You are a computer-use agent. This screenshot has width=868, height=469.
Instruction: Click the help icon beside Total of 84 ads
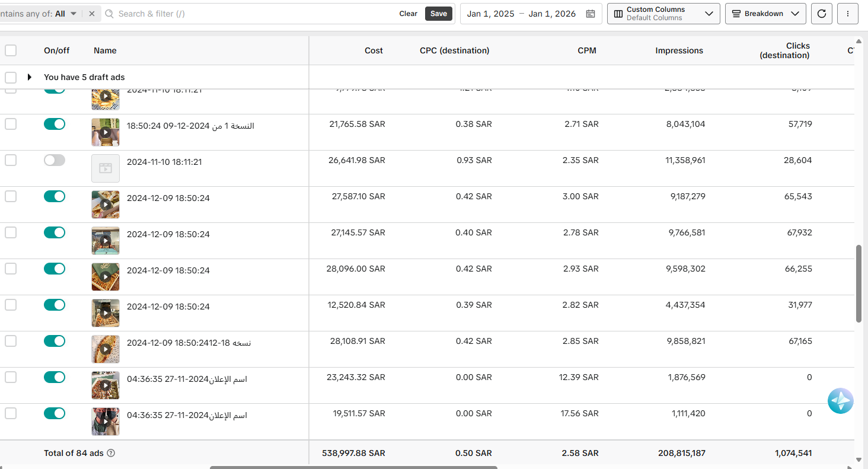tap(111, 453)
